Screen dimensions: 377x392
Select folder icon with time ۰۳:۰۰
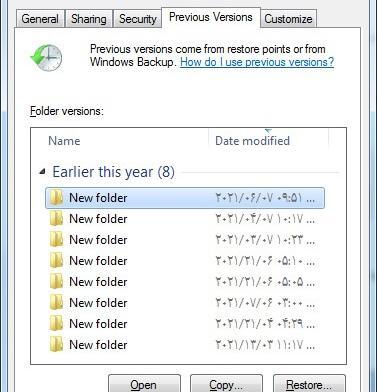pos(56,303)
